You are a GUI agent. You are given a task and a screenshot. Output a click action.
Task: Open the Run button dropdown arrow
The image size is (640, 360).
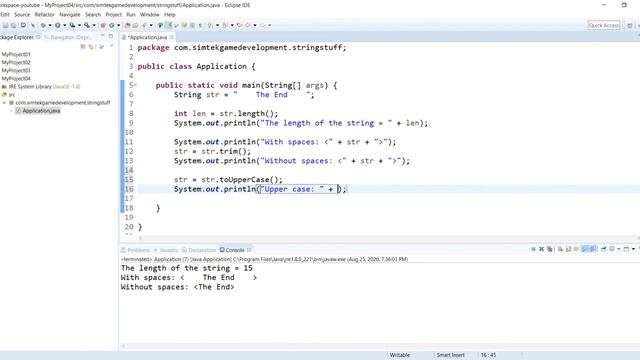tap(64, 25)
